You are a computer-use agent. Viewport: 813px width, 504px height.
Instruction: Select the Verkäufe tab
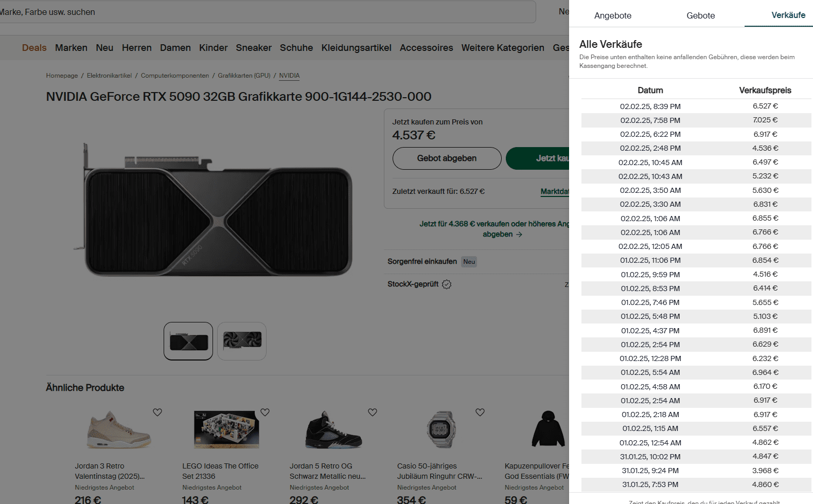(788, 15)
